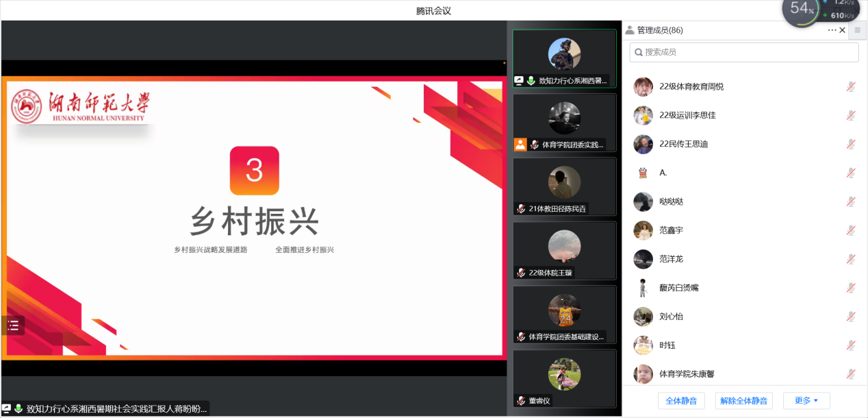This screenshot has height=418, width=868.
Task: Click the hamburger menu icon at top right
Action: 857,30
